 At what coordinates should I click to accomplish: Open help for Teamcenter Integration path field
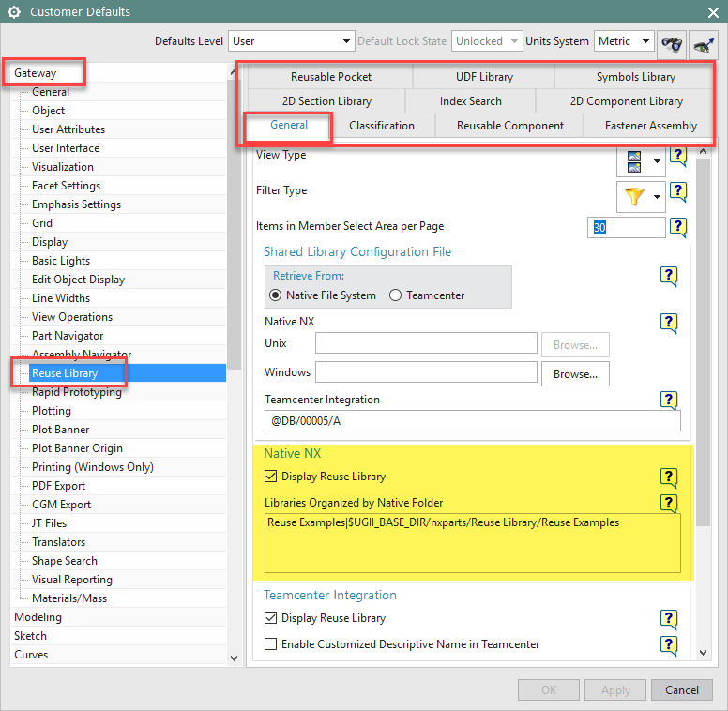pos(669,401)
